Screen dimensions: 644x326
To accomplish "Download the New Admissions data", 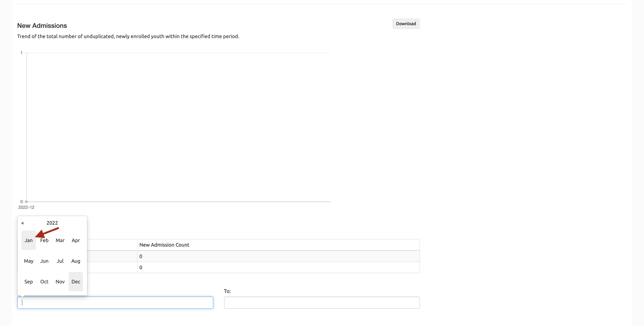I will click(406, 24).
